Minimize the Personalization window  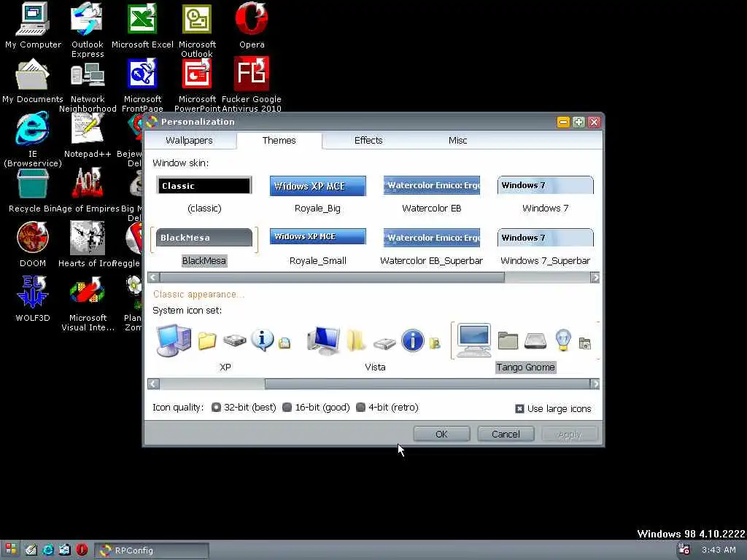(x=563, y=122)
